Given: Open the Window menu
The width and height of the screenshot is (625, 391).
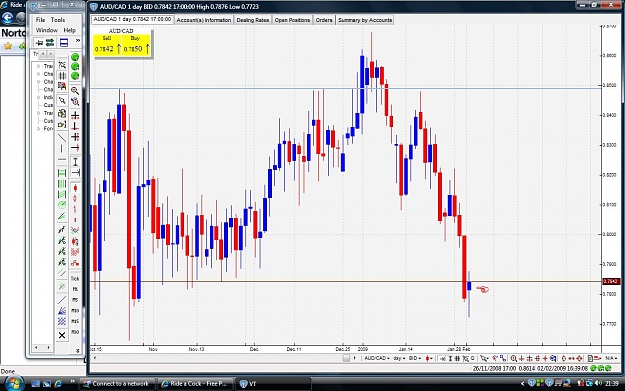Looking at the screenshot, I should point(47,30).
